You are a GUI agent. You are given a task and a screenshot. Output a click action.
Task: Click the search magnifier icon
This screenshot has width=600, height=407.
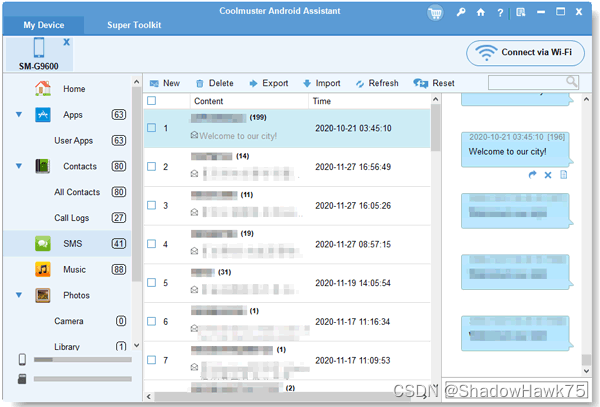[572, 82]
